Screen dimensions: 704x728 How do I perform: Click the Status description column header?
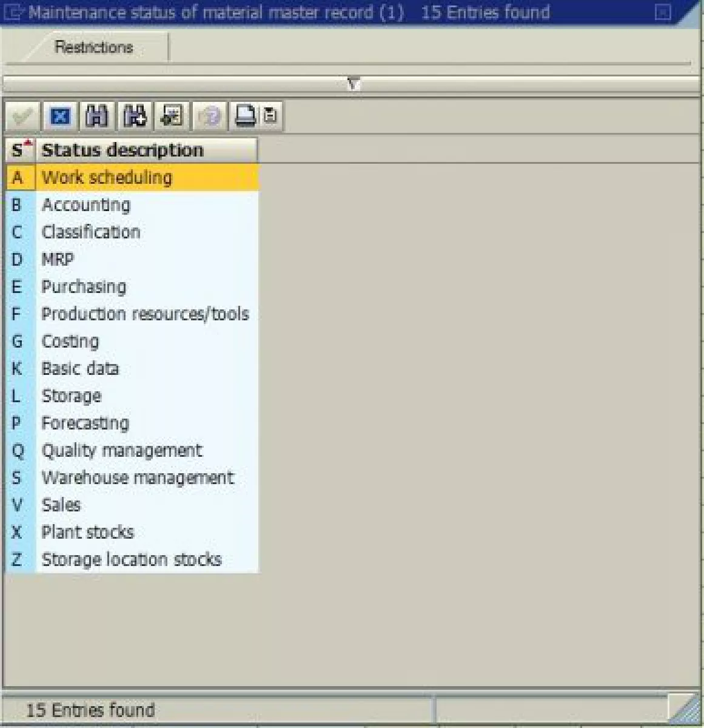click(x=147, y=150)
